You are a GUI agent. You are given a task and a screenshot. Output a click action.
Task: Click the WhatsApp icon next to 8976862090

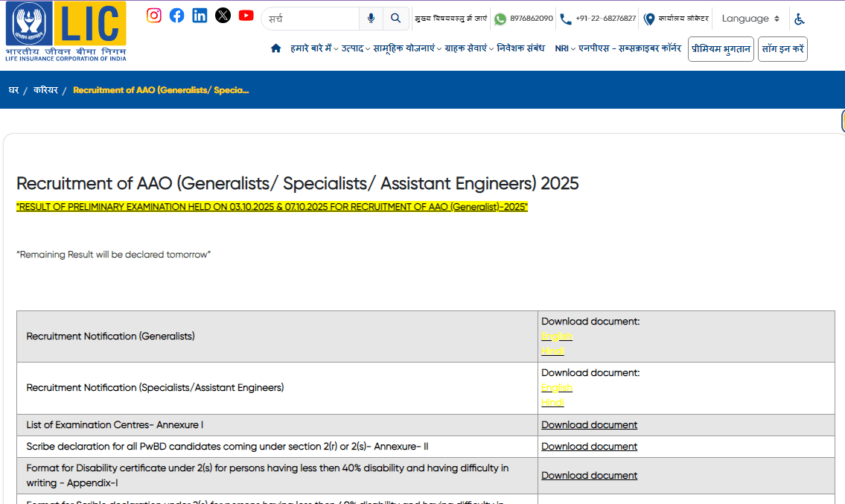pyautogui.click(x=500, y=18)
